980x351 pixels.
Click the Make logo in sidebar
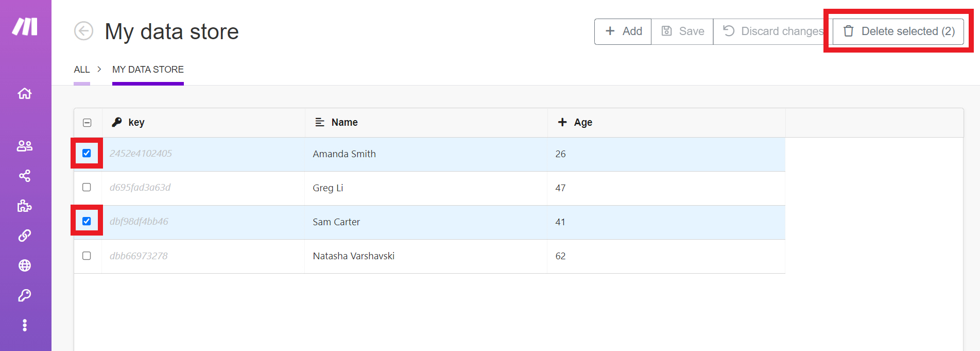(x=25, y=26)
